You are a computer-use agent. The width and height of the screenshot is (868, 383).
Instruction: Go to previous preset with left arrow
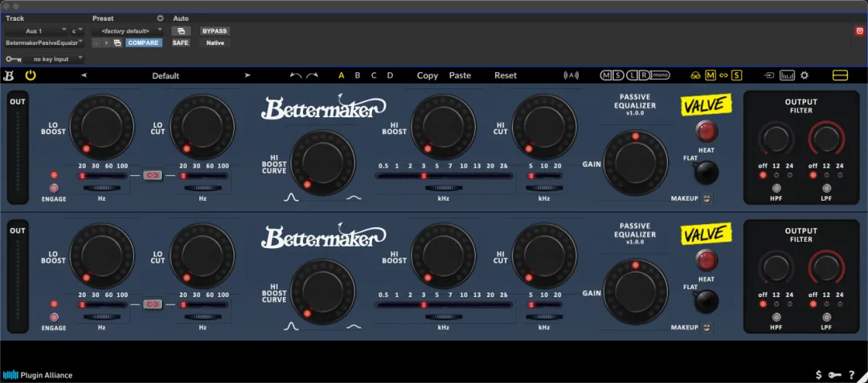[x=84, y=75]
